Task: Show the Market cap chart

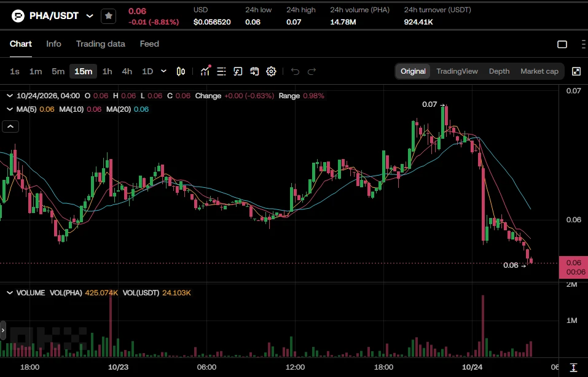Action: point(539,71)
